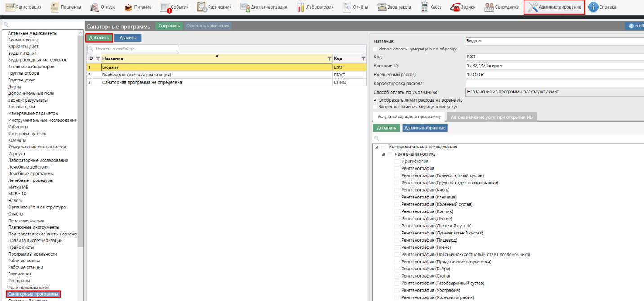The width and height of the screenshot is (644, 301).
Task: Click the green Сохранить button
Action: (x=169, y=26)
